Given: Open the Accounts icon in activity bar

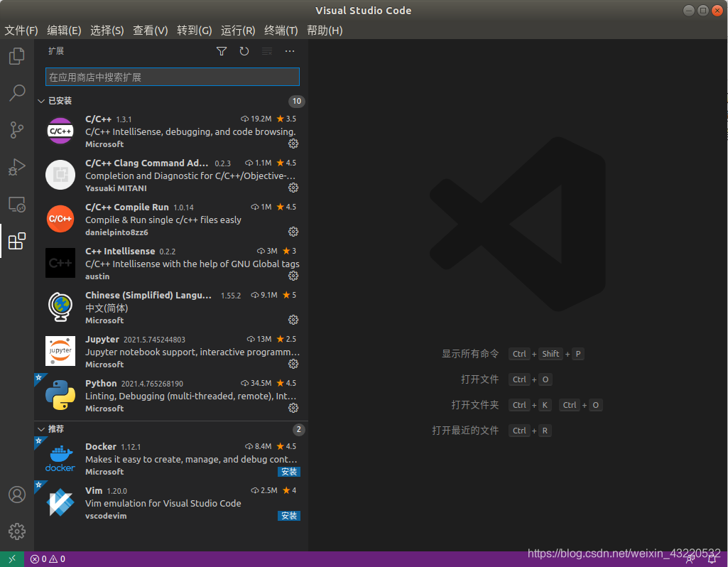Looking at the screenshot, I should (17, 495).
